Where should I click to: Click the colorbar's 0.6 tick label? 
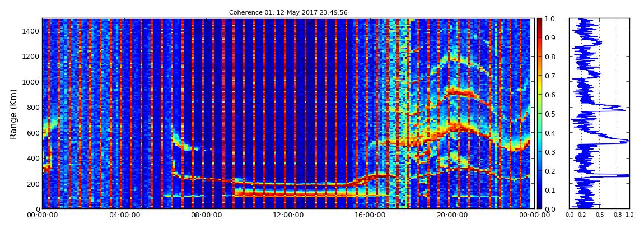click(x=550, y=95)
